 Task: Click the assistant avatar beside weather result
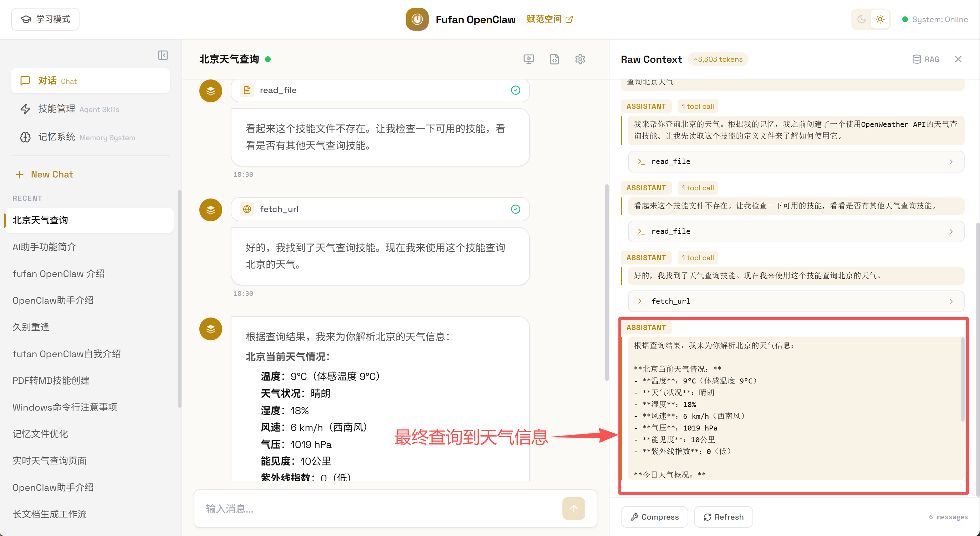coord(211,329)
